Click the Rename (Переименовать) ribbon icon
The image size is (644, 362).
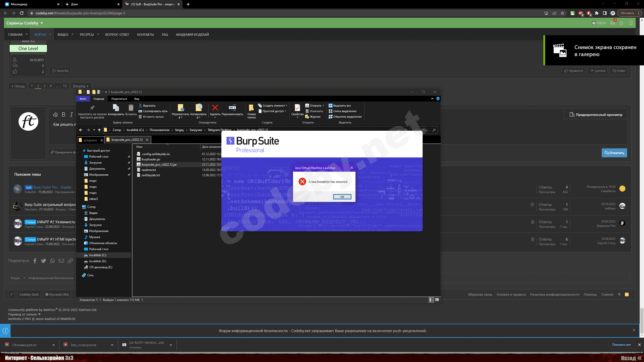pos(232,108)
